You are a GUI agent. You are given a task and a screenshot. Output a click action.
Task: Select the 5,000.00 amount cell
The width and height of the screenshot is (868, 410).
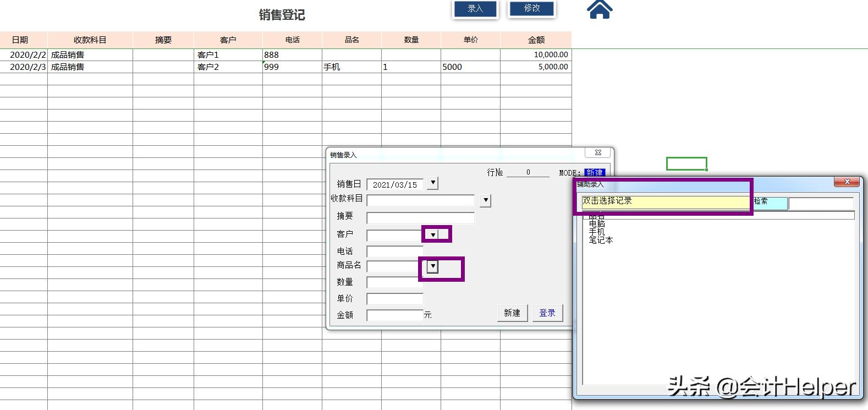pyautogui.click(x=536, y=67)
